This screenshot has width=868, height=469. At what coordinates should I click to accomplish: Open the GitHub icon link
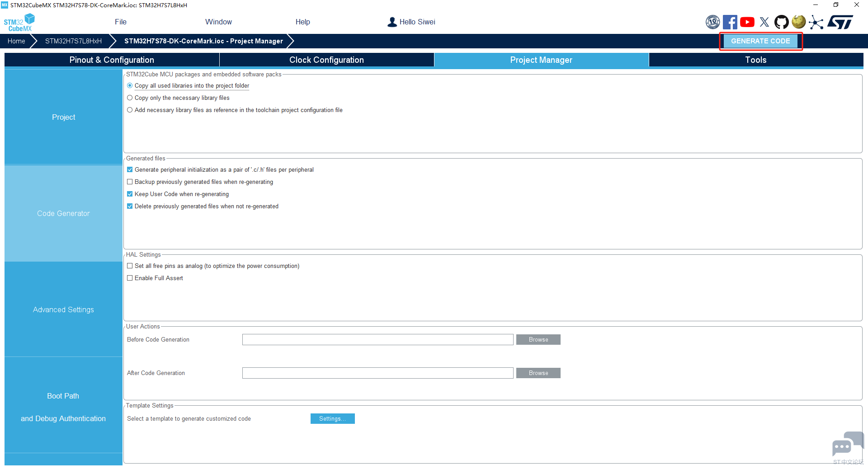click(781, 22)
